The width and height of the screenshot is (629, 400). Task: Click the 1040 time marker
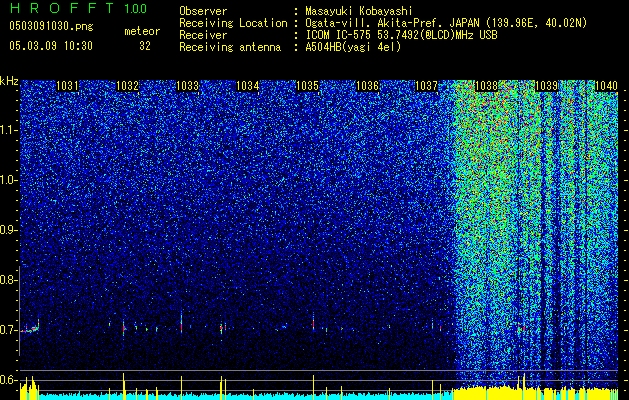[x=606, y=86]
